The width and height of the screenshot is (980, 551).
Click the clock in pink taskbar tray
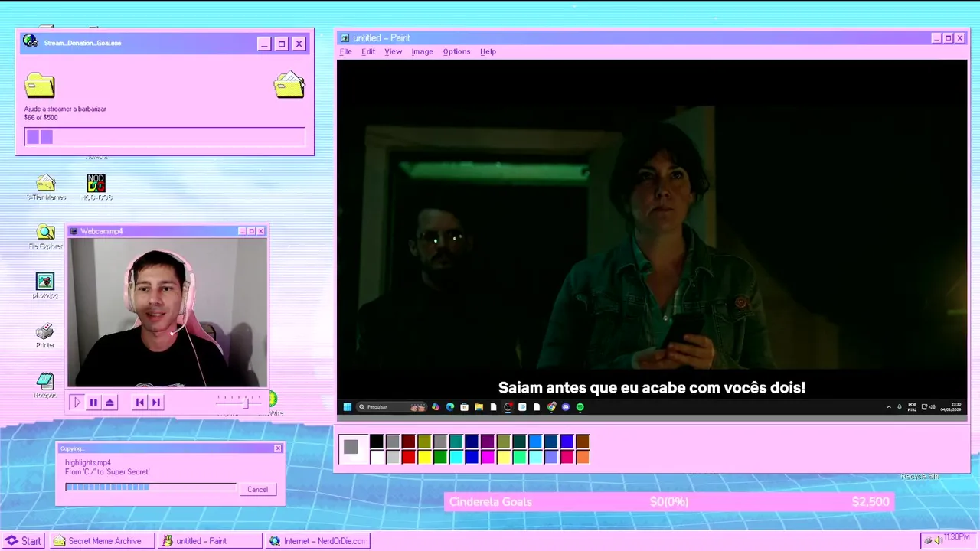pos(957,538)
